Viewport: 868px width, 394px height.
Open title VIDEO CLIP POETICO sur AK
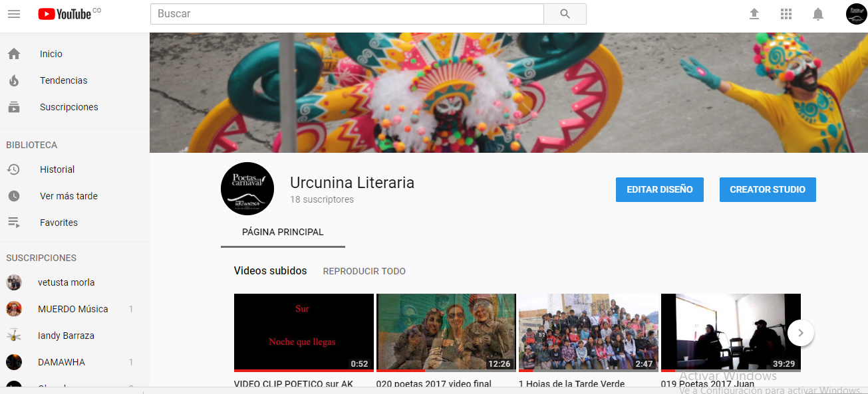[293, 383]
